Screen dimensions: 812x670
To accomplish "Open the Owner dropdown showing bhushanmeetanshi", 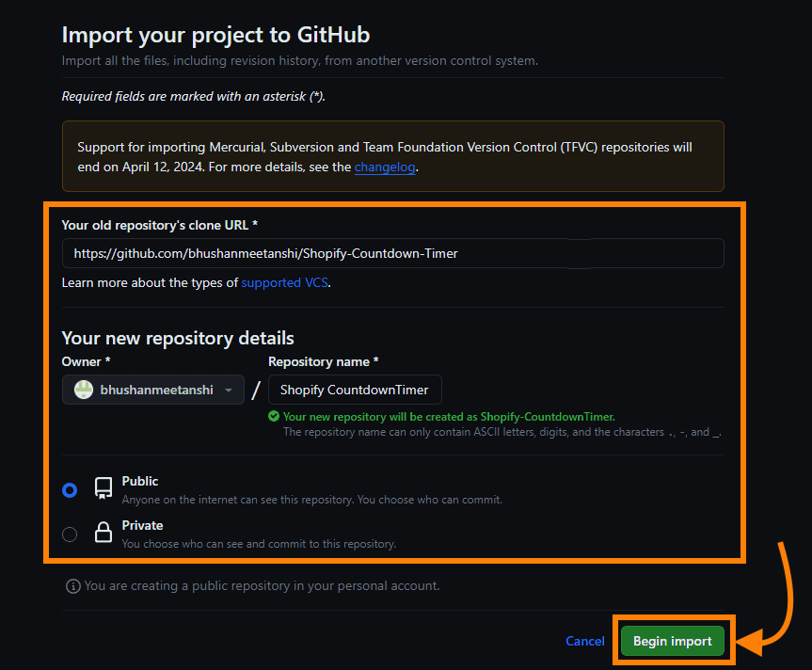I will tap(152, 389).
